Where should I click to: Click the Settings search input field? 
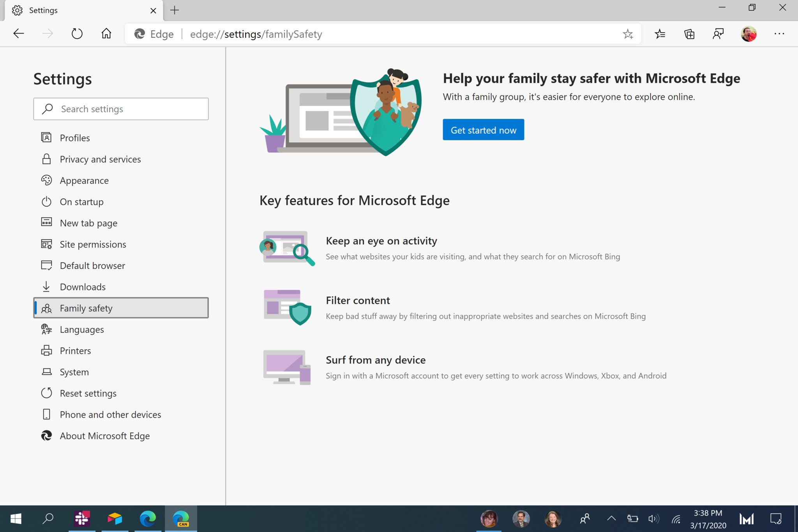(121, 108)
